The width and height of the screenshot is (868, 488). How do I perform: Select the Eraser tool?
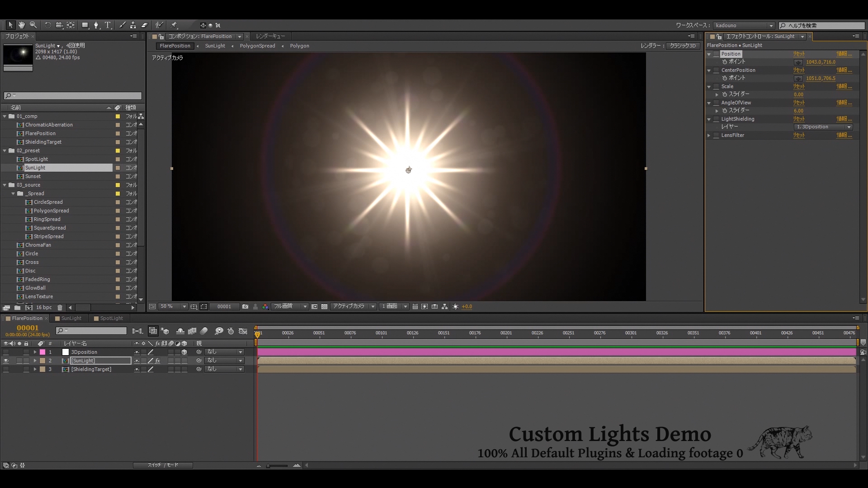[145, 25]
